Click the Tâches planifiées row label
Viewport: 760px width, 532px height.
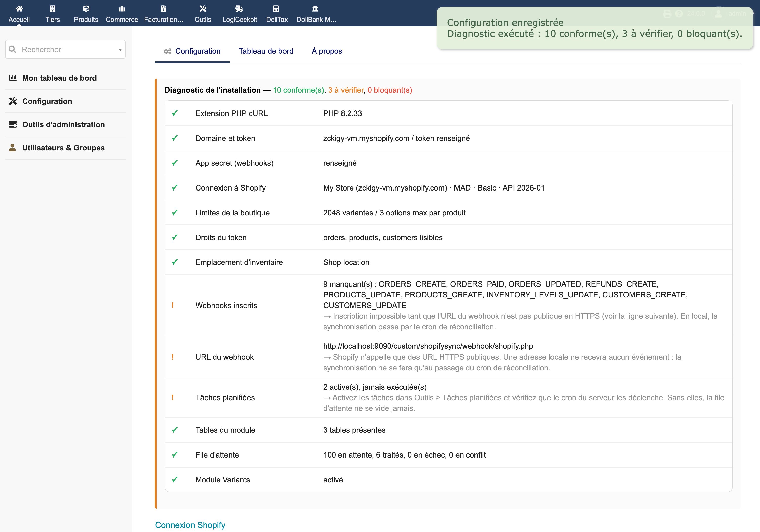click(225, 398)
